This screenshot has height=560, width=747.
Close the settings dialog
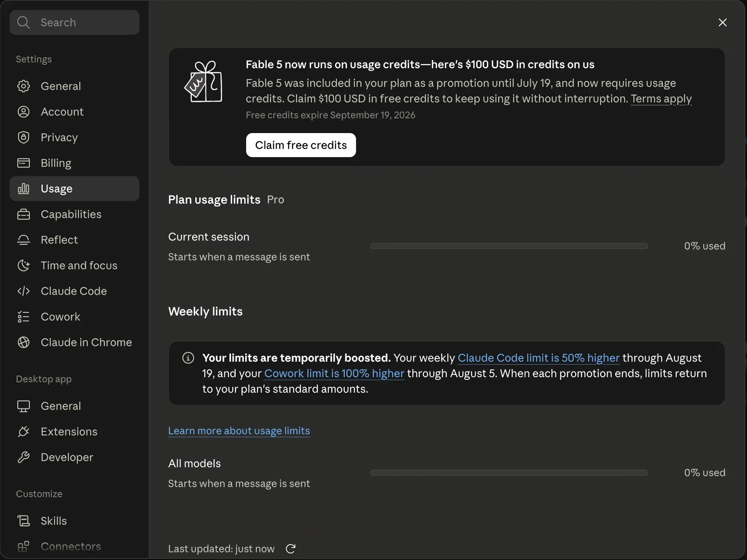[723, 23]
